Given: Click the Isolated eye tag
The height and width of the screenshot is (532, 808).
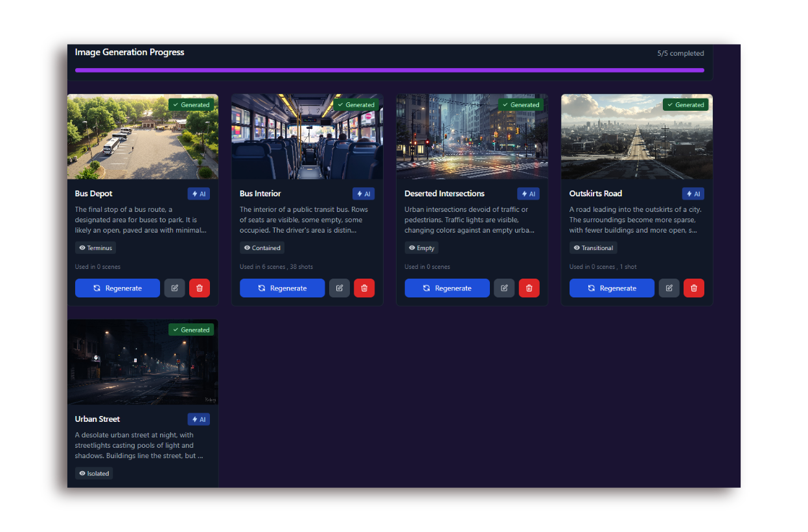Looking at the screenshot, I should pyautogui.click(x=94, y=473).
